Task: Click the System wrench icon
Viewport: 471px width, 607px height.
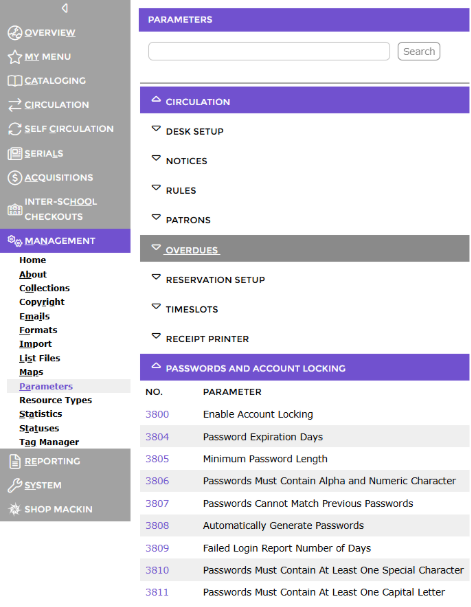Action: [15, 485]
